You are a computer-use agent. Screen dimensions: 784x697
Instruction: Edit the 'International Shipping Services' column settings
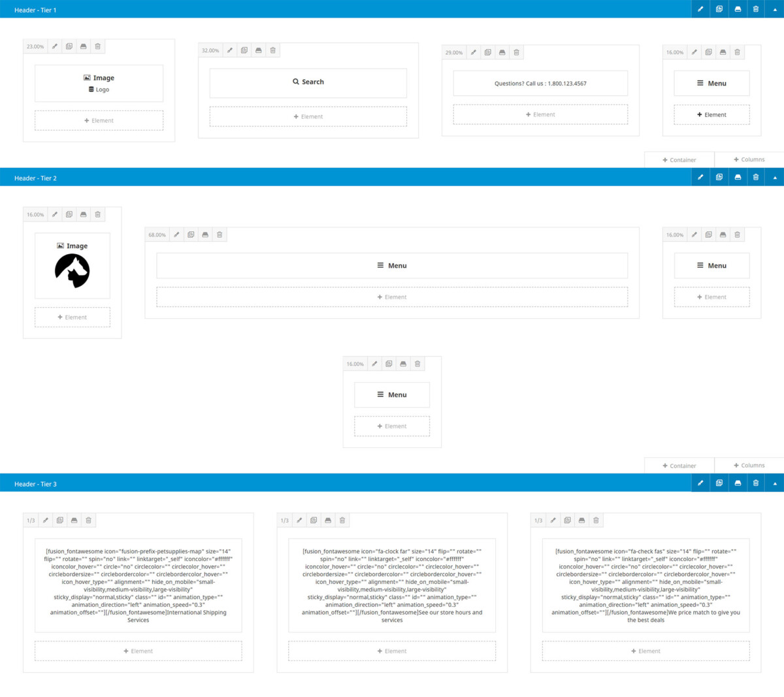click(x=45, y=520)
